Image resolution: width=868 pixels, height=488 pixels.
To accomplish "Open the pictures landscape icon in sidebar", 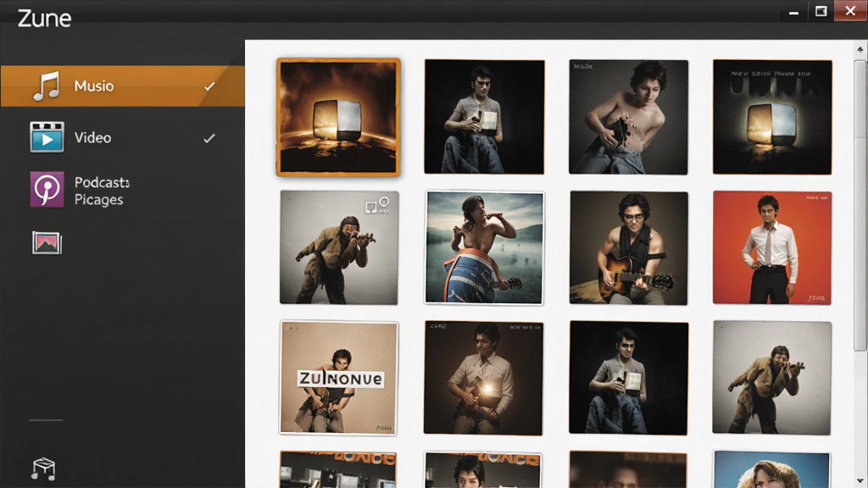I will pos(47,243).
